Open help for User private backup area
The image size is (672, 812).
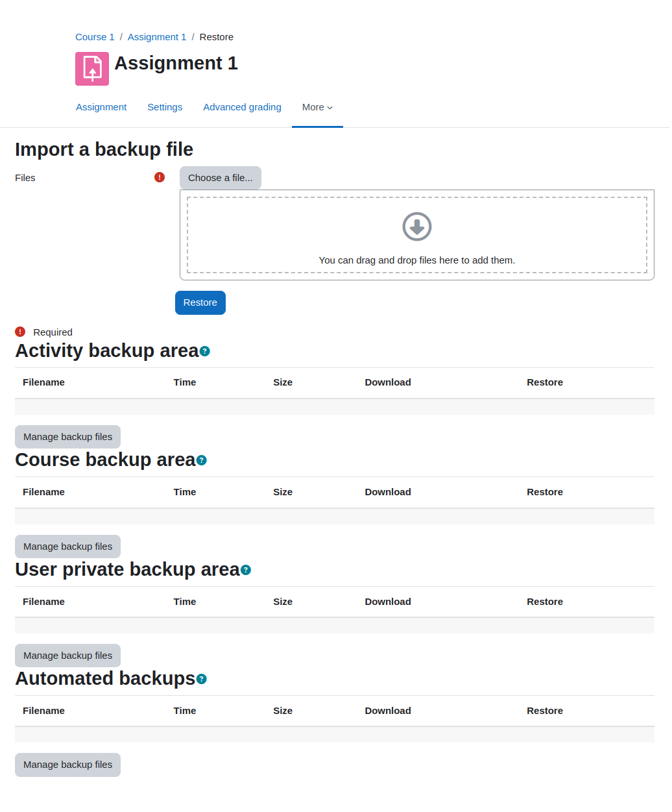coord(246,570)
